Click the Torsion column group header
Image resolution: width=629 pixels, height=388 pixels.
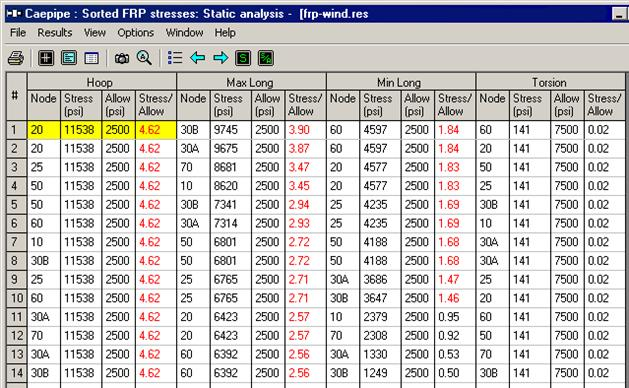click(550, 82)
